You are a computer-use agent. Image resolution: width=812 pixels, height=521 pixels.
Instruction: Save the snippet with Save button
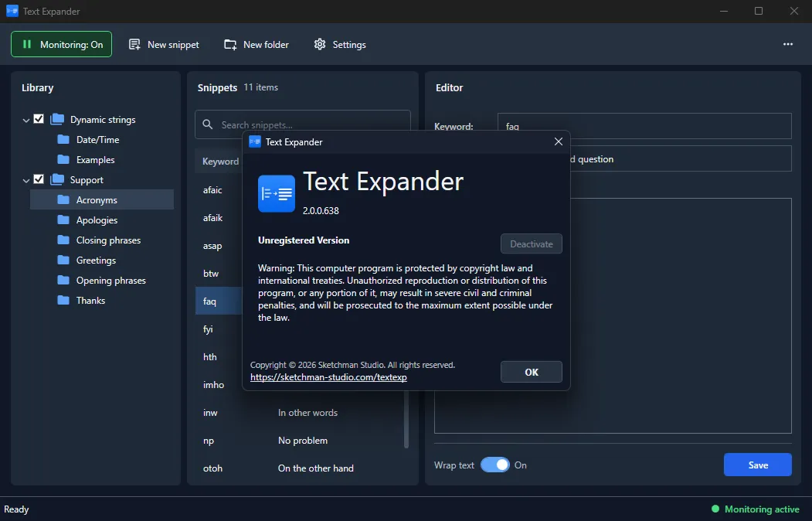pyautogui.click(x=758, y=465)
